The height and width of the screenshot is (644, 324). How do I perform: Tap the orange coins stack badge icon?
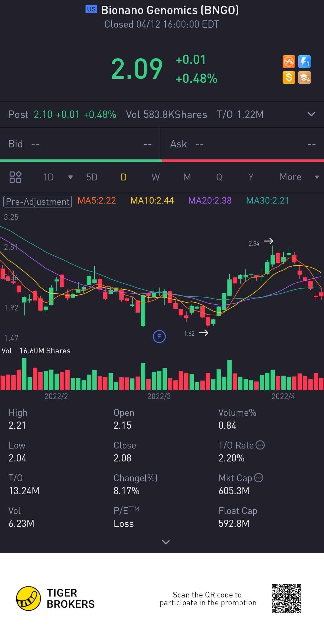click(304, 77)
